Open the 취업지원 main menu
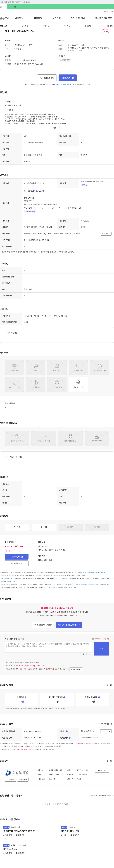 click(x=38, y=18)
